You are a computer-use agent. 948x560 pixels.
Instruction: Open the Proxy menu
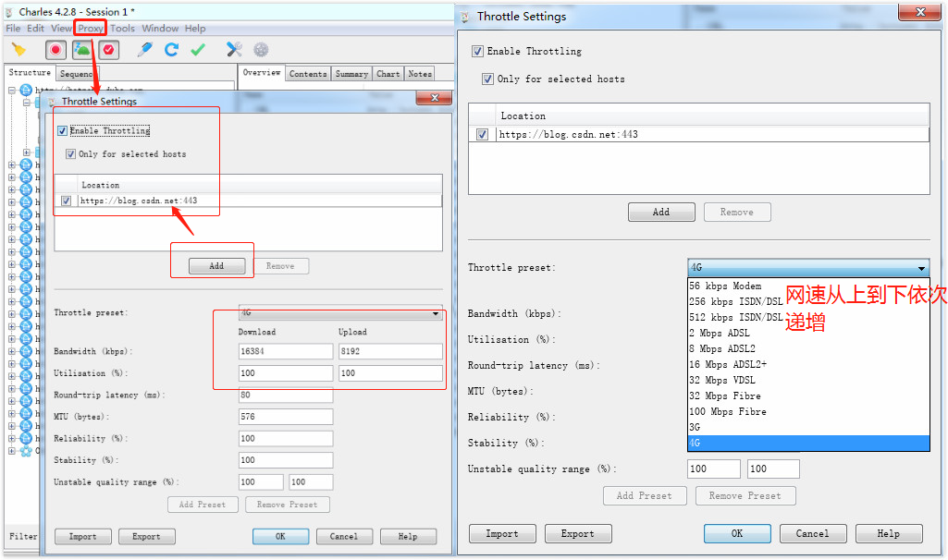[x=91, y=29]
